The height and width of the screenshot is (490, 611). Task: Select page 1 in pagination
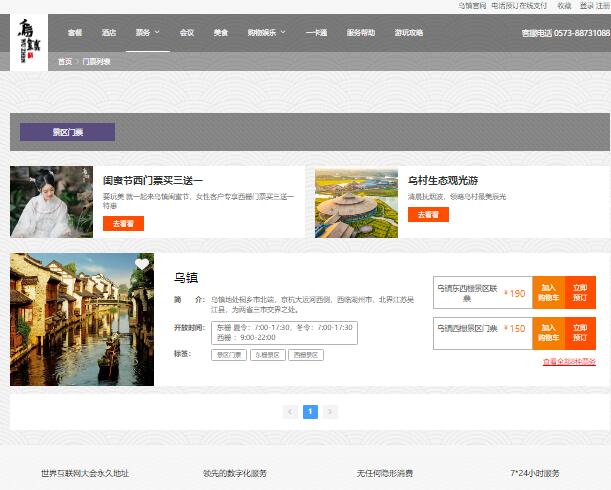click(x=310, y=411)
